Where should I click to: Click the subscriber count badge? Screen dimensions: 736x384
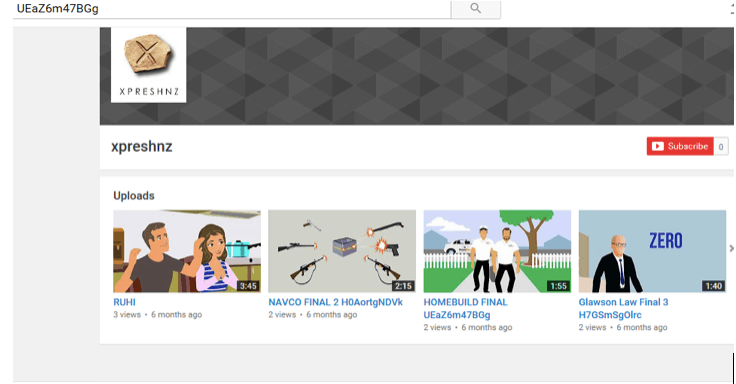coord(721,146)
